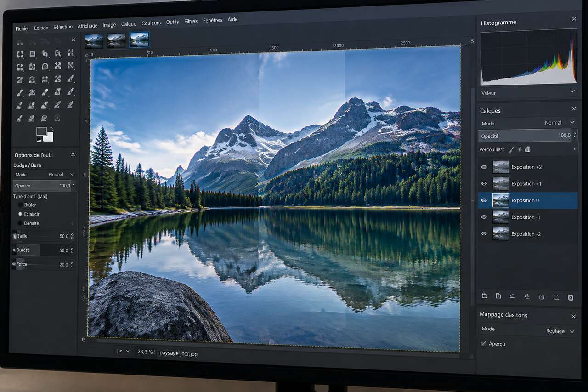The image size is (588, 392).
Task: Click the white background color swatch
Action: click(49, 137)
